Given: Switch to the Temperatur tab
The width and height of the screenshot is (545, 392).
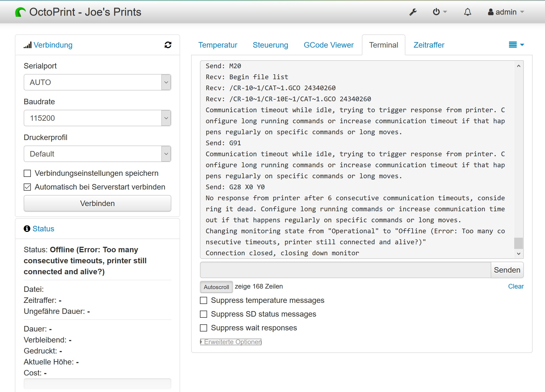Looking at the screenshot, I should tap(218, 45).
